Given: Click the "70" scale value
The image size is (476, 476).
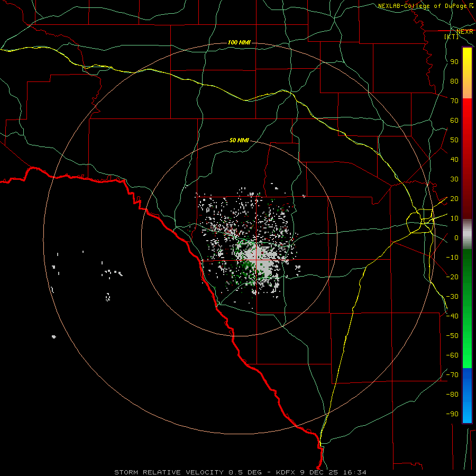Looking at the screenshot, I should (454, 101).
